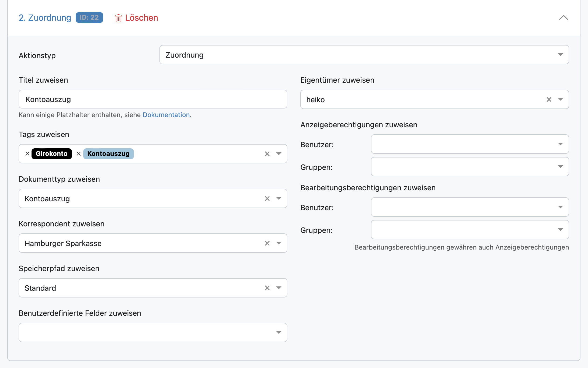Open the Aktionstyp dropdown
Viewport: 588px width, 368px height.
[560, 55]
